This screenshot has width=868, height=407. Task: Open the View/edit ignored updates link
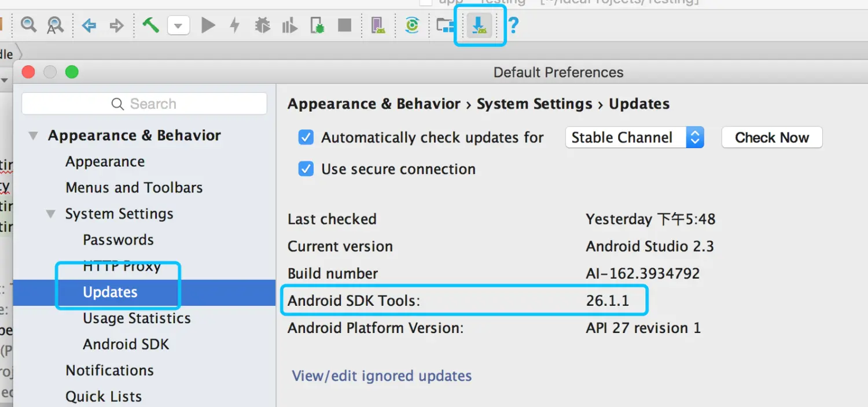click(x=382, y=376)
